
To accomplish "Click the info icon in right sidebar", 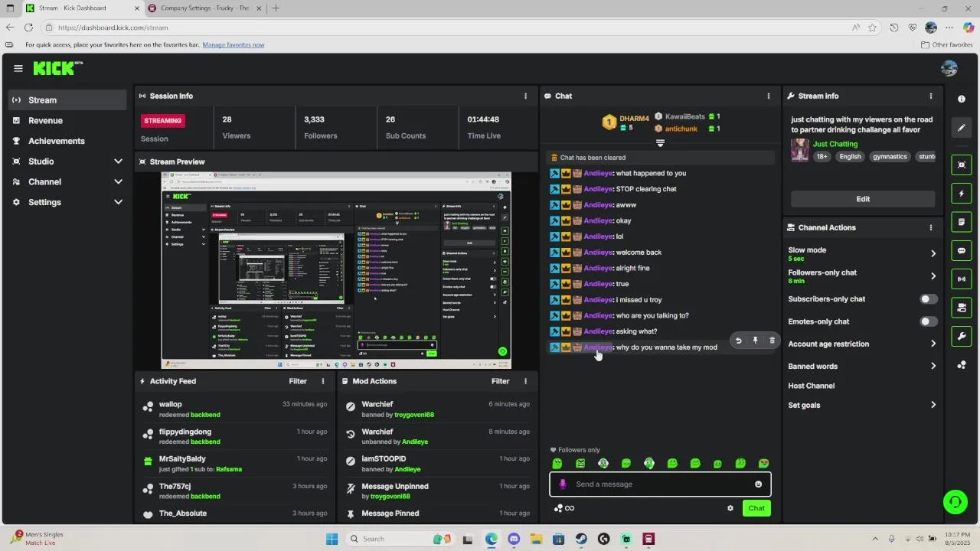I will pyautogui.click(x=962, y=99).
